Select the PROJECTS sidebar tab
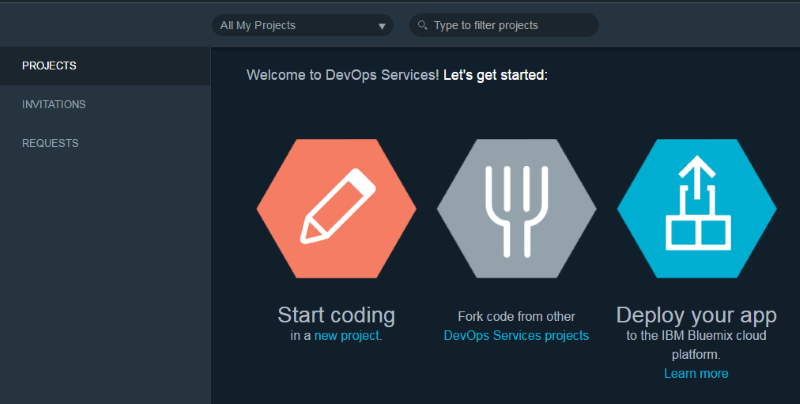 coord(105,66)
